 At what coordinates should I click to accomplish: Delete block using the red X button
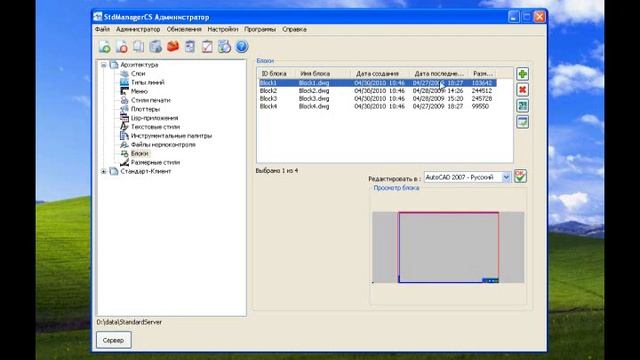(522, 90)
